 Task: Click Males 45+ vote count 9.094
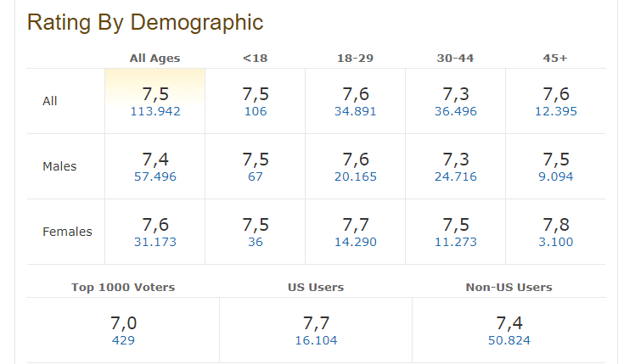click(555, 176)
